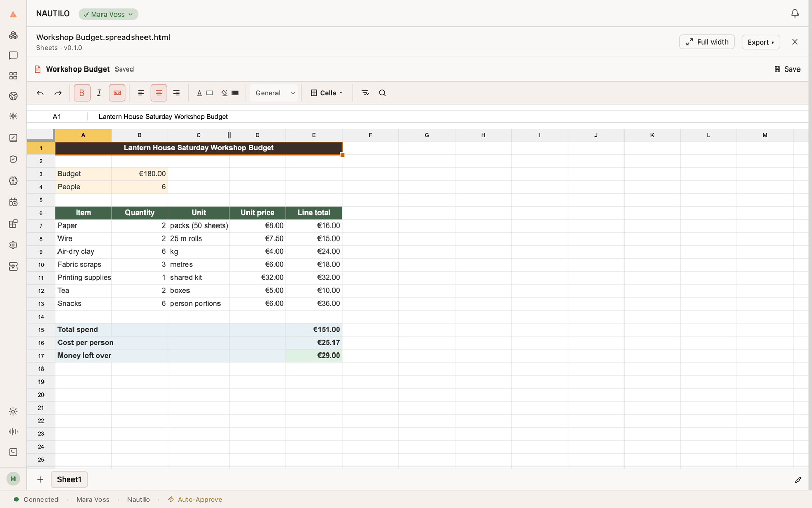Open the sparkle star sidebar icon
The height and width of the screenshot is (508, 812).
[x=13, y=116]
